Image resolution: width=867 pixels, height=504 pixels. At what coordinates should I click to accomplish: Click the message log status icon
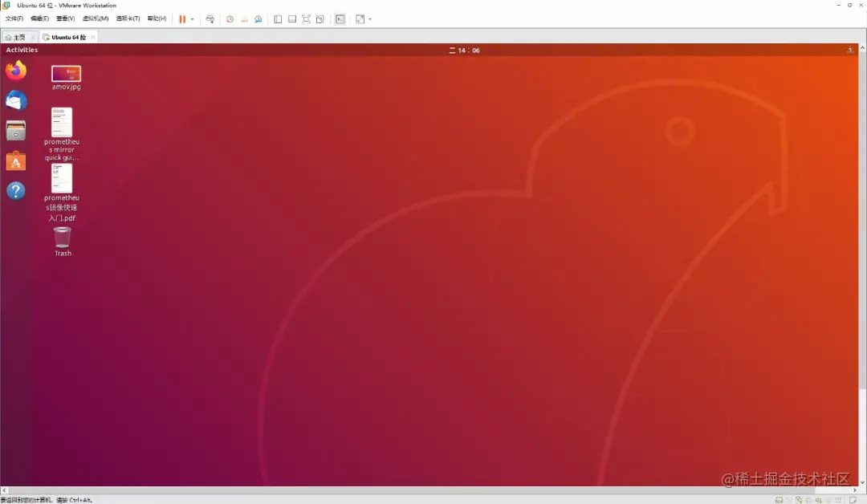(853, 500)
